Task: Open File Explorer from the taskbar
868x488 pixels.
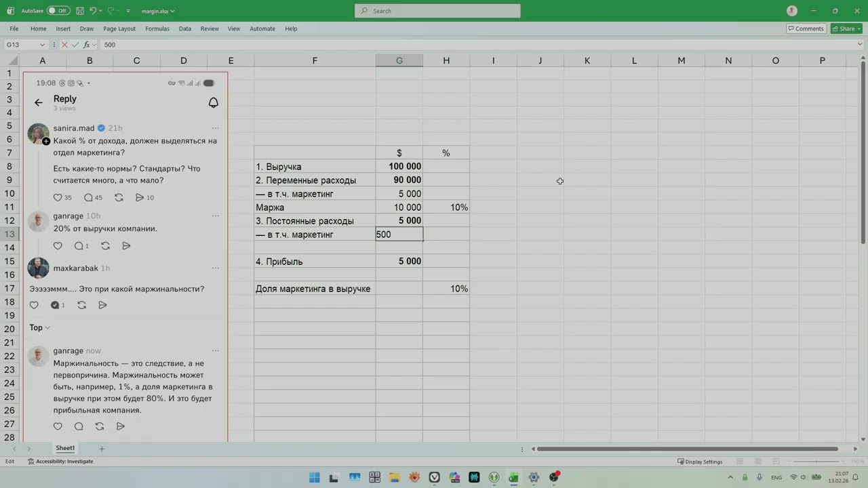Action: point(395,477)
